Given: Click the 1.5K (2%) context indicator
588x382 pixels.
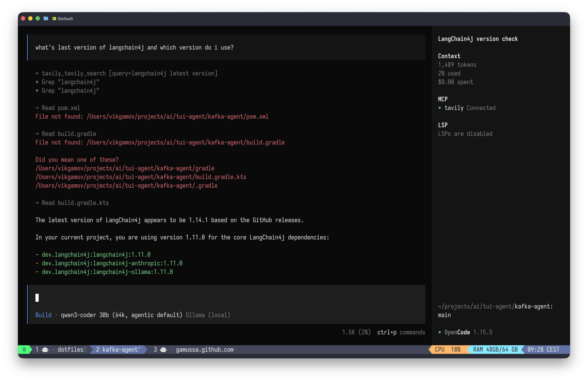Looking at the screenshot, I should [356, 332].
